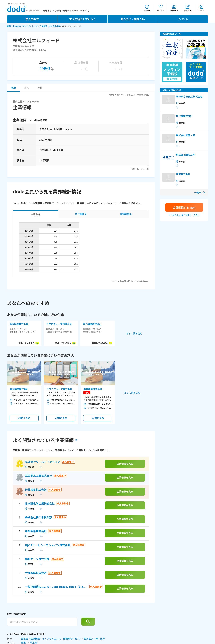This screenshot has height=644, width=215.
Task: Click 埼玉県 footer location link
Action: point(33,642)
